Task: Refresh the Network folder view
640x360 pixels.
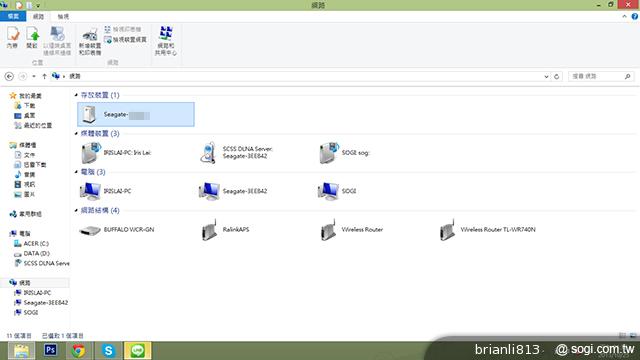Action: [556, 76]
